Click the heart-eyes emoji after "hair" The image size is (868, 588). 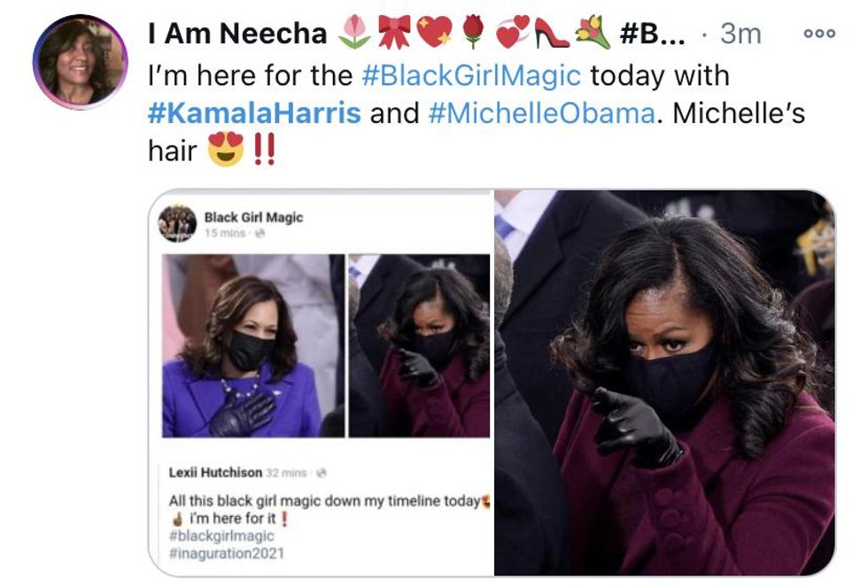pos(225,151)
